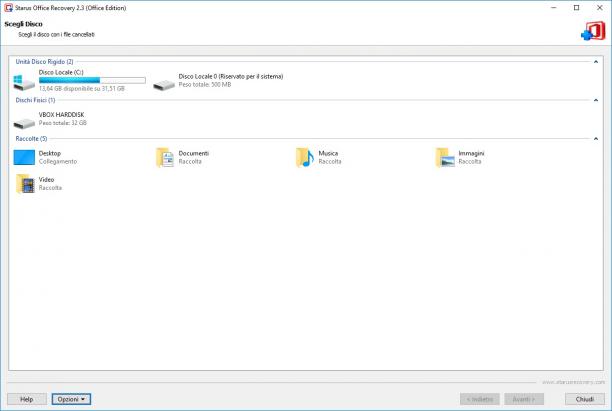Click the Documenti label
The image size is (612, 411).
(x=194, y=153)
